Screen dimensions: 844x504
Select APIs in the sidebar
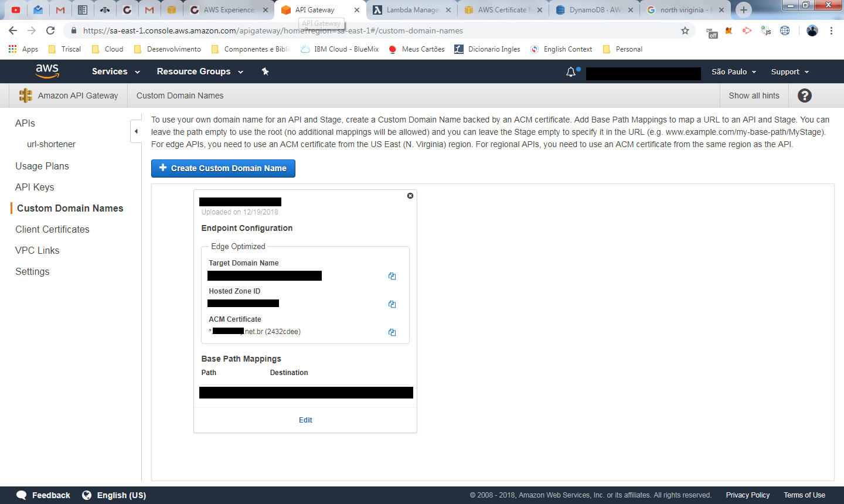25,123
